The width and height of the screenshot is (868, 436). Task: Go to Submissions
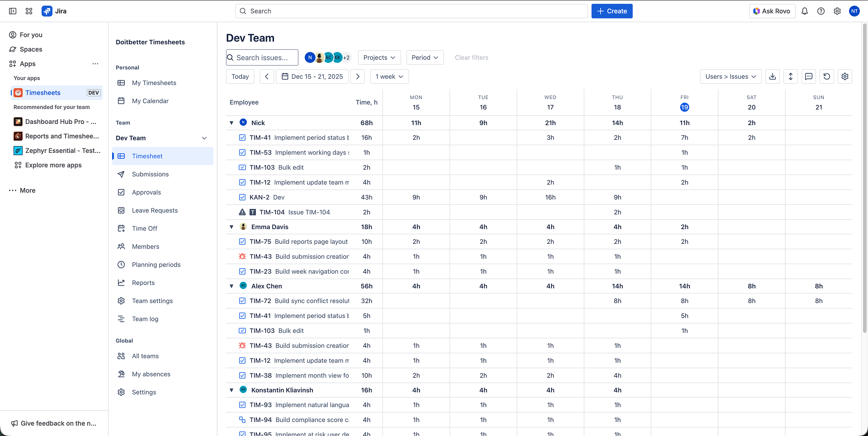point(162,174)
